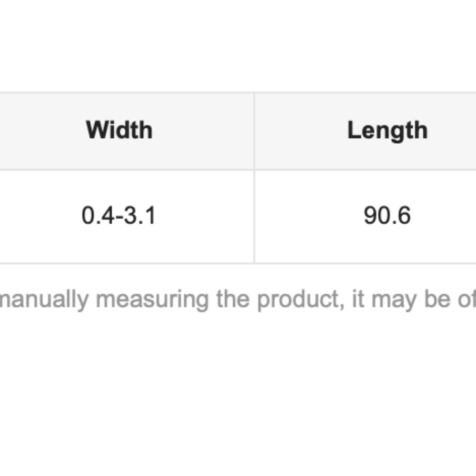This screenshot has width=476, height=476.
Task: Click the Length column header
Action: point(387,130)
